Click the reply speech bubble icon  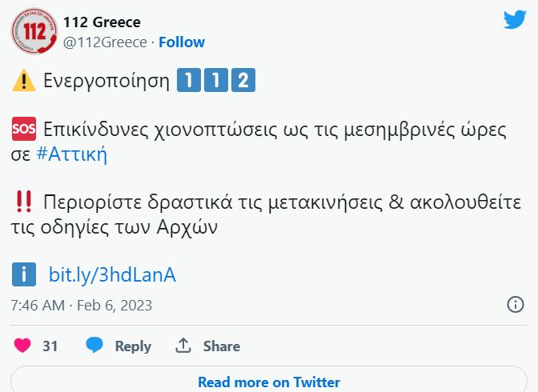94,346
